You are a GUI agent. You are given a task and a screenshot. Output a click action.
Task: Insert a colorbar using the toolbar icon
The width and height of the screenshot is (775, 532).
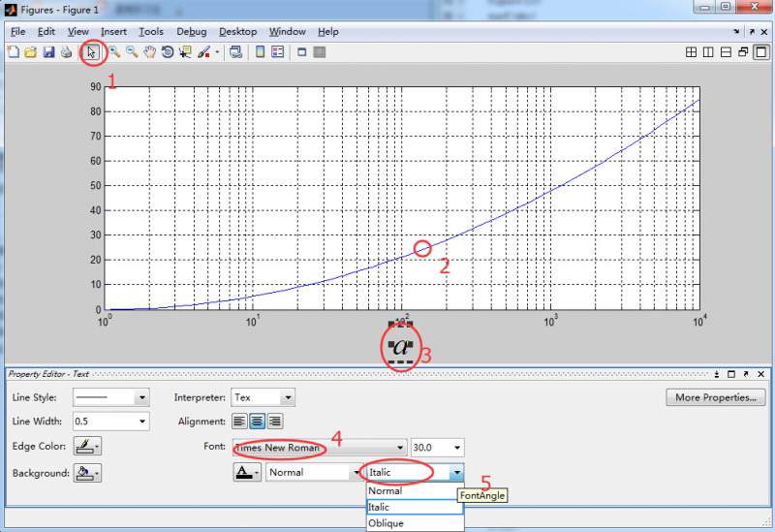tap(260, 52)
